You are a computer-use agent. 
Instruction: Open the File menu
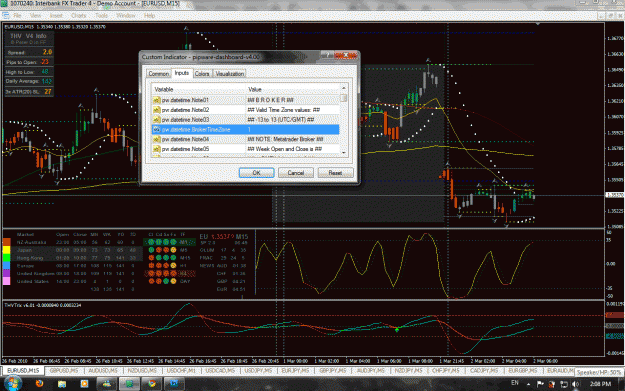tap(18, 16)
